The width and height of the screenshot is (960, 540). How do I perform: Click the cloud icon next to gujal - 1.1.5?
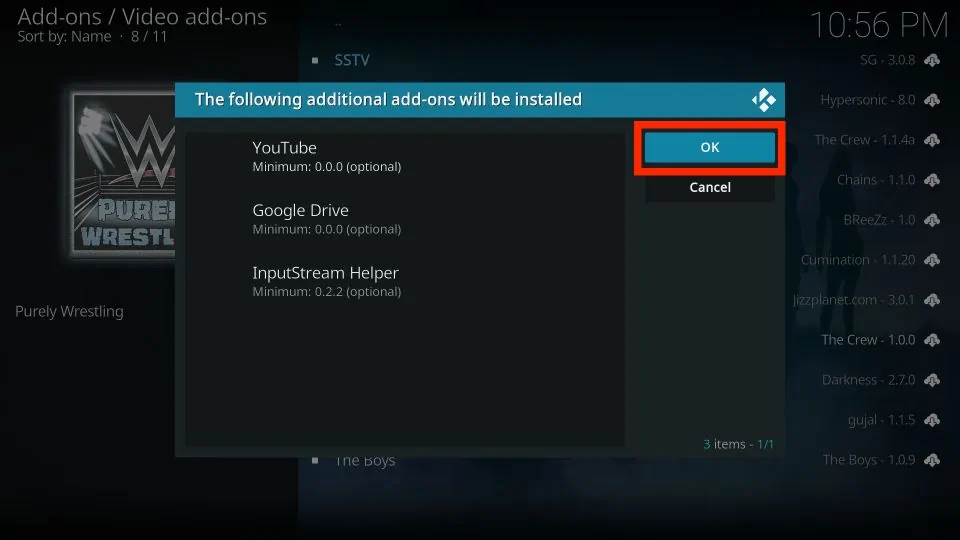(x=932, y=420)
